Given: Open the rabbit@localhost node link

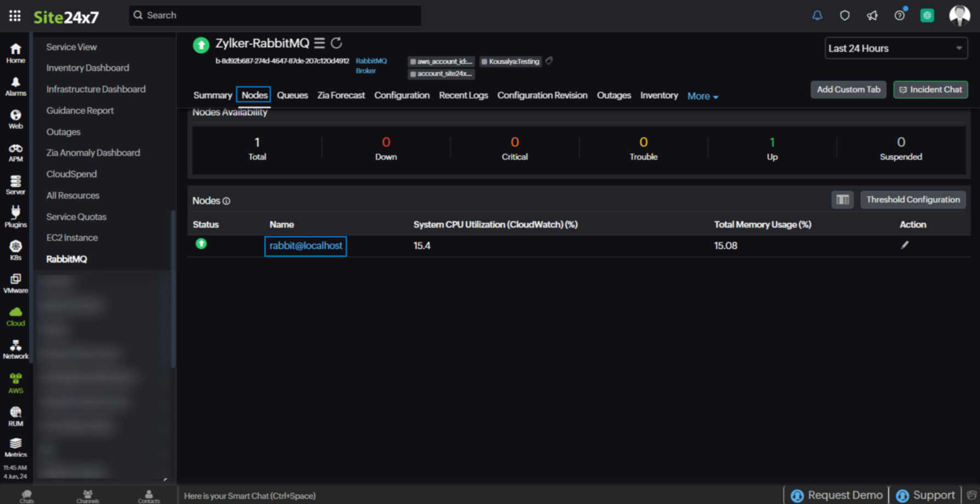Looking at the screenshot, I should 305,246.
